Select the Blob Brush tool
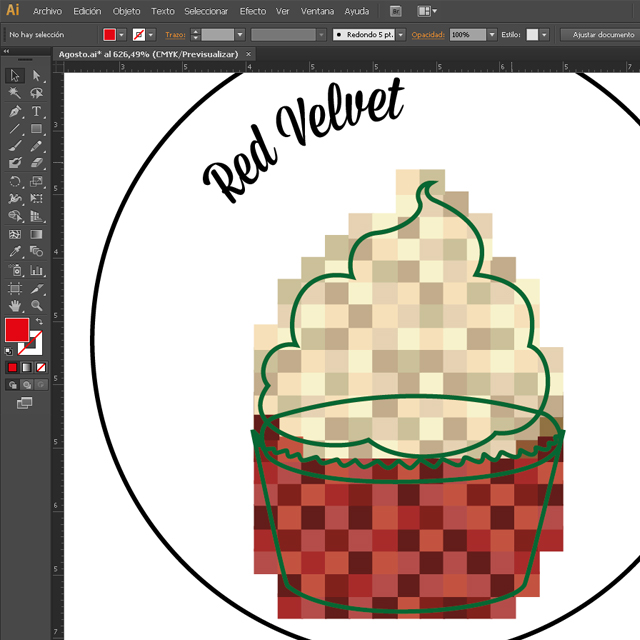The height and width of the screenshot is (640, 640). coord(15,163)
